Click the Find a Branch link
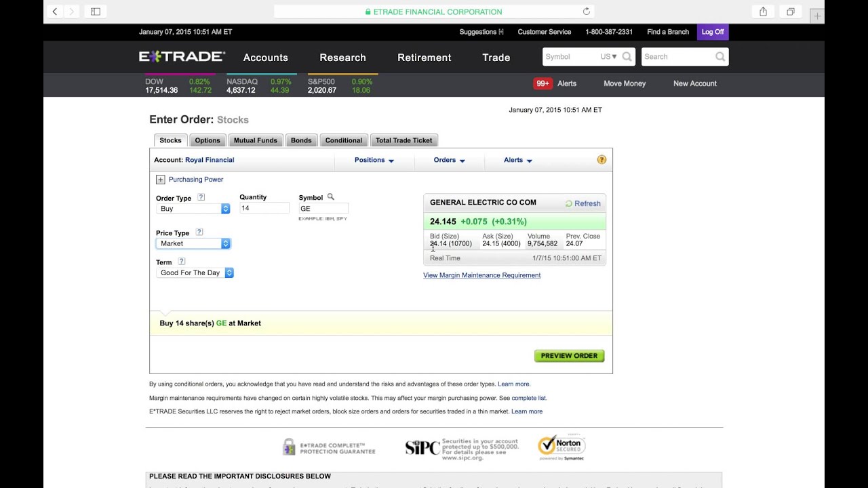The height and width of the screenshot is (488, 868). click(668, 32)
